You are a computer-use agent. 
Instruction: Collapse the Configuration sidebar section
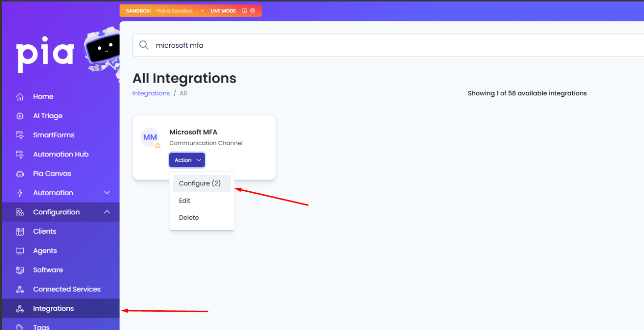pos(107,212)
